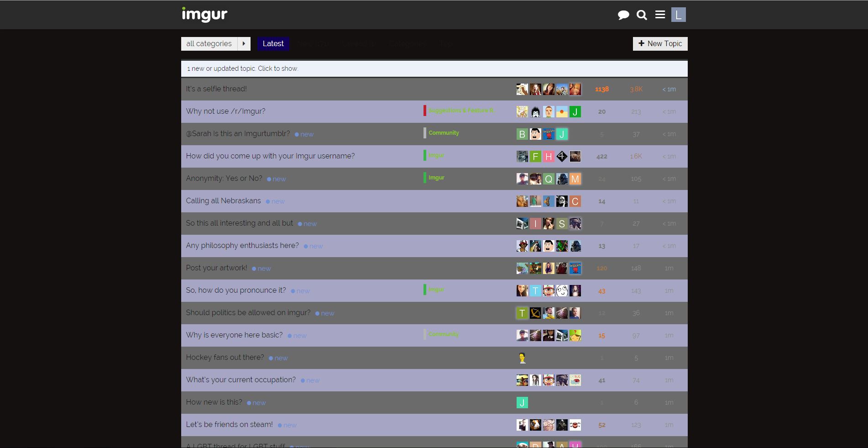Open 'Why is everyone here basic?' topic
868x448 pixels.
(234, 335)
